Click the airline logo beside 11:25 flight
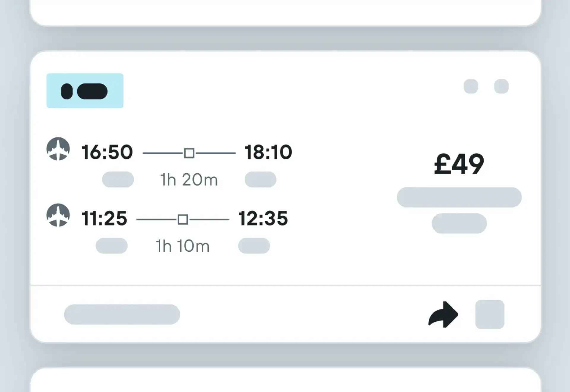Viewport: 570px width, 392px height. pyautogui.click(x=58, y=215)
